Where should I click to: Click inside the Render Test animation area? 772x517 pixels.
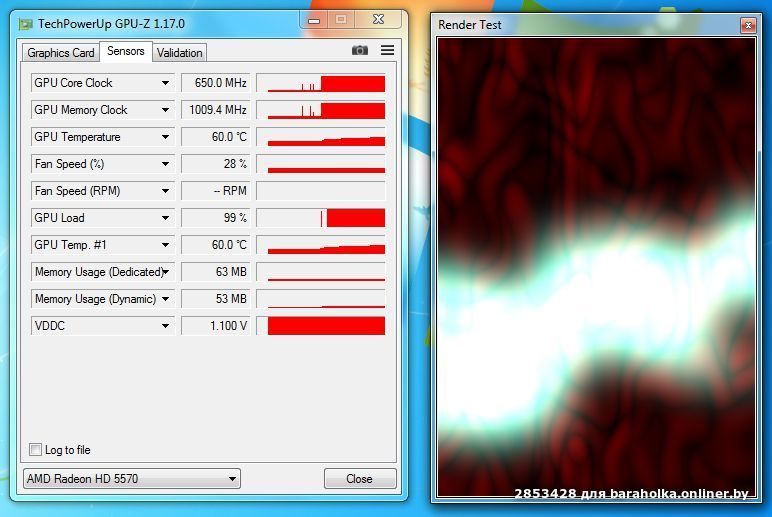tap(596, 268)
